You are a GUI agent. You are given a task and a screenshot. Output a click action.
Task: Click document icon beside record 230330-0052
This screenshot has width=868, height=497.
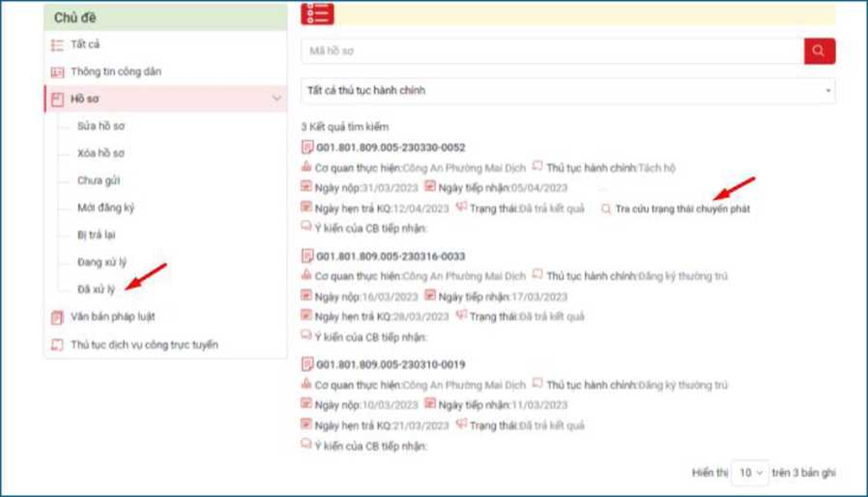coord(307,148)
